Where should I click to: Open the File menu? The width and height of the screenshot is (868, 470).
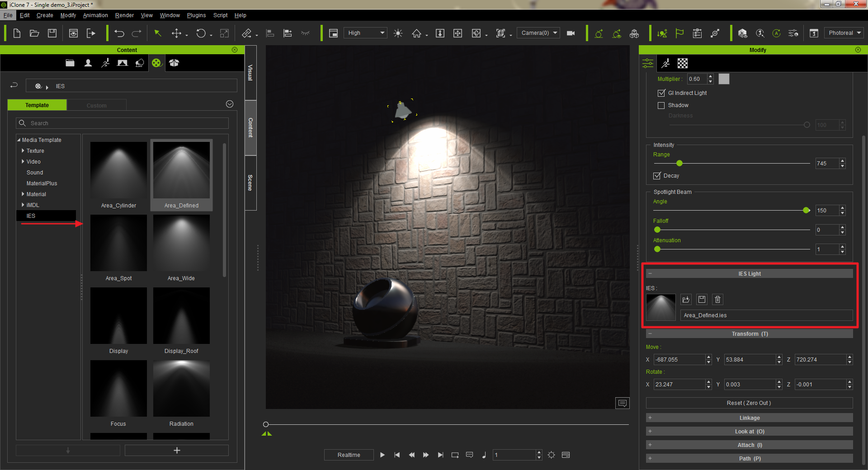[x=8, y=15]
